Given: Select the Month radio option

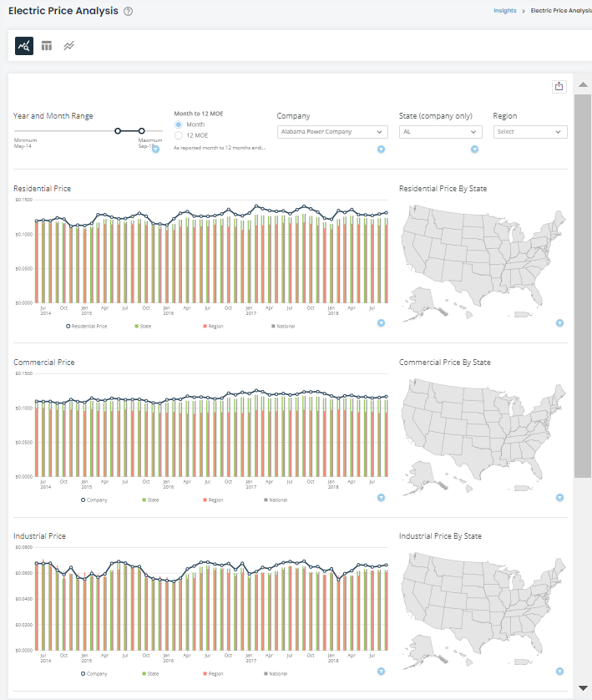Looking at the screenshot, I should (x=179, y=124).
